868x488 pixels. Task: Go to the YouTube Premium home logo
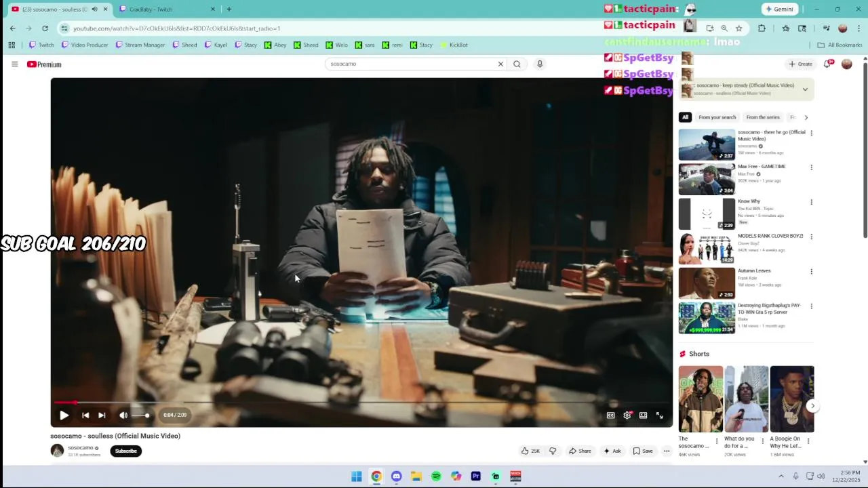[x=44, y=64]
